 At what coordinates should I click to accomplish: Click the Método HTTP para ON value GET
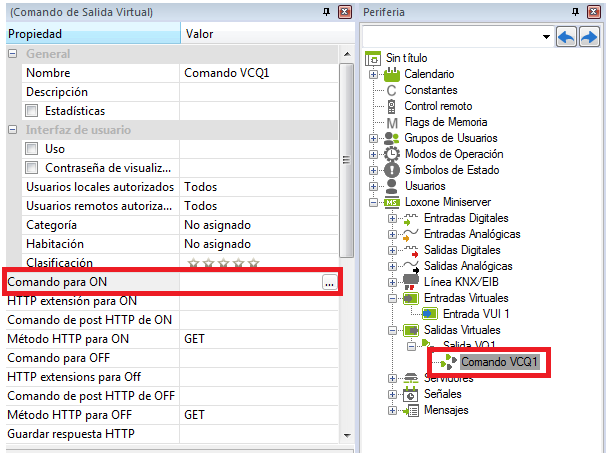(259, 339)
